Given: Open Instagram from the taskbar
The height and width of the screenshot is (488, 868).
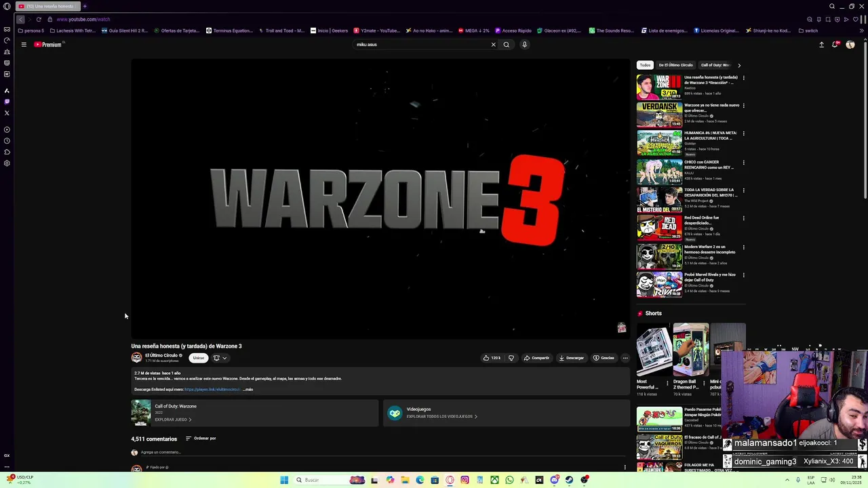Looking at the screenshot, I should pyautogui.click(x=465, y=480).
